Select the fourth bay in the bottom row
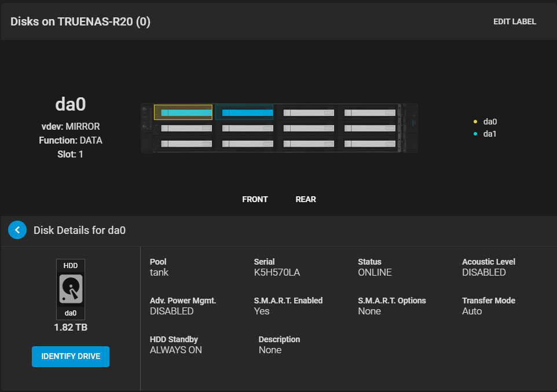This screenshot has height=392, width=557. [370, 144]
